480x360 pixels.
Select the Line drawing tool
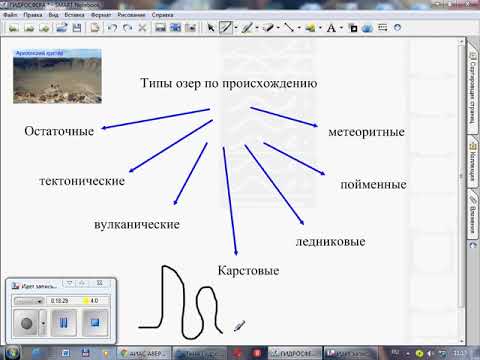click(x=289, y=28)
